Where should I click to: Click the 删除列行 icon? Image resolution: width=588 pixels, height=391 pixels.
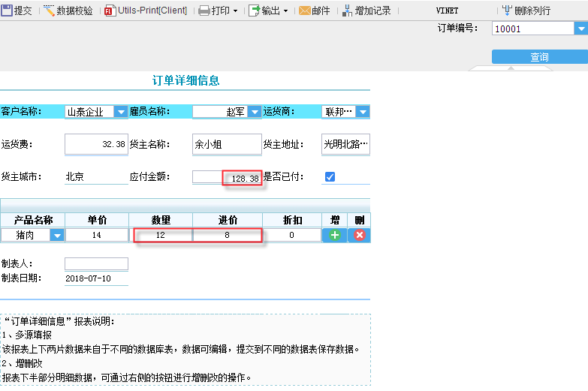507,10
